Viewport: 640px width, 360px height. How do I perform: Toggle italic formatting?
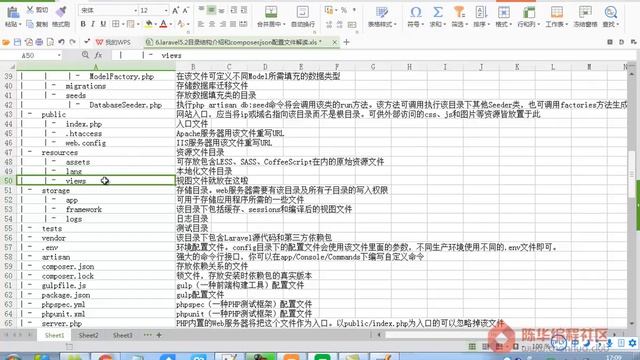93,24
